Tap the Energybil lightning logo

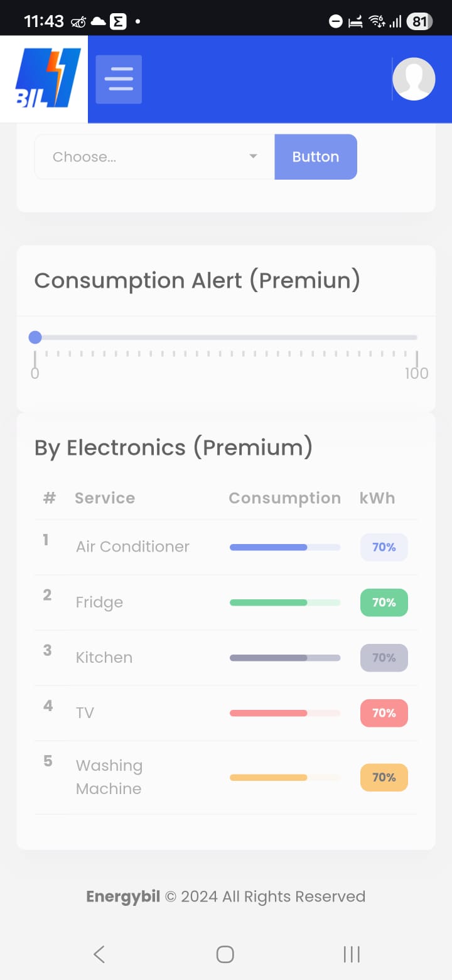pos(48,79)
